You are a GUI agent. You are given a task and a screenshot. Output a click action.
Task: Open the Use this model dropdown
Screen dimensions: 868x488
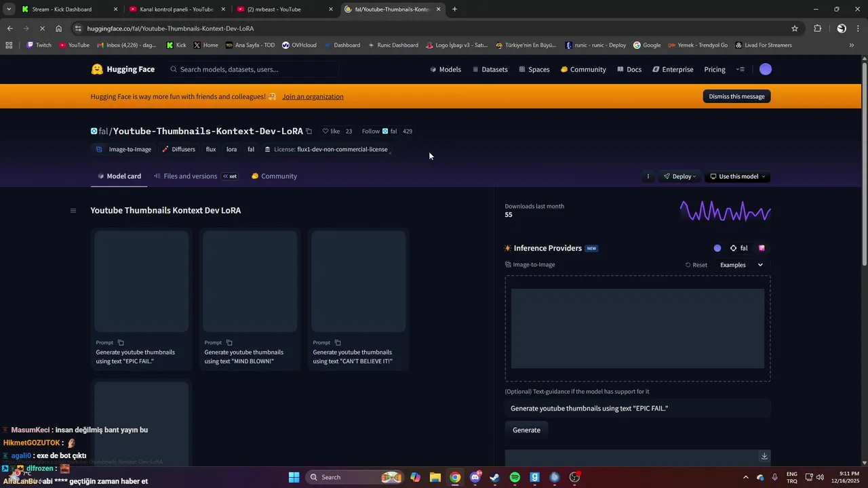click(738, 176)
